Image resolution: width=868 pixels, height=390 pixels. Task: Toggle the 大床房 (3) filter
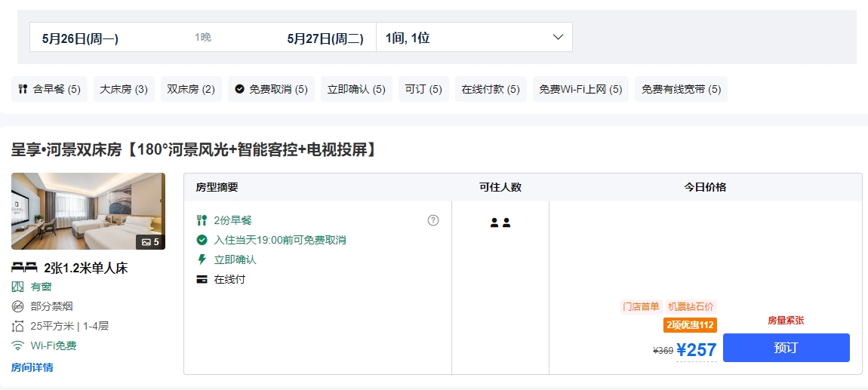pyautogui.click(x=124, y=89)
